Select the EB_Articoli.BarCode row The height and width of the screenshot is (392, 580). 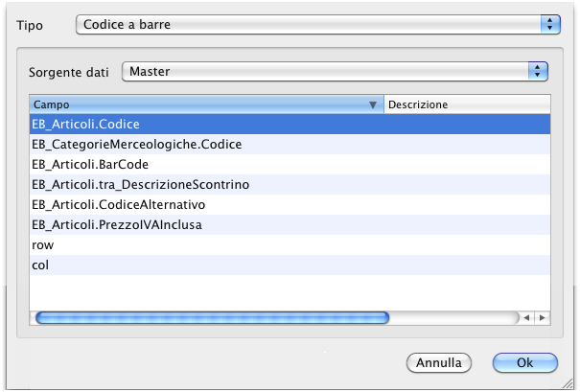tap(90, 165)
